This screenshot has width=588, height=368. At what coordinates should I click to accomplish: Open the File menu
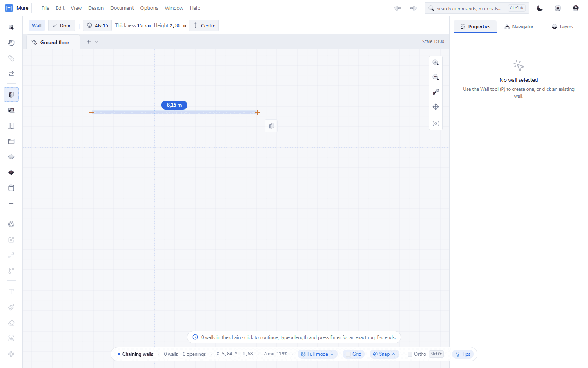[45, 8]
